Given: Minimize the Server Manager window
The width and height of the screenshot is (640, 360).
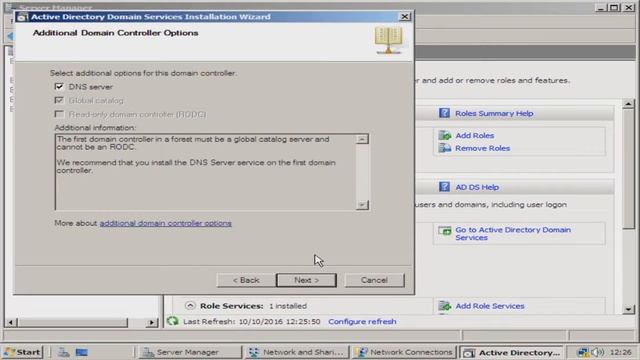Looking at the screenshot, I should (x=600, y=7).
